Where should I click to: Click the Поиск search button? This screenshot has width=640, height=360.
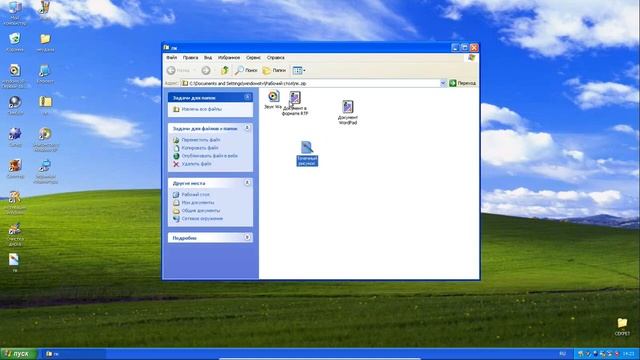point(246,70)
